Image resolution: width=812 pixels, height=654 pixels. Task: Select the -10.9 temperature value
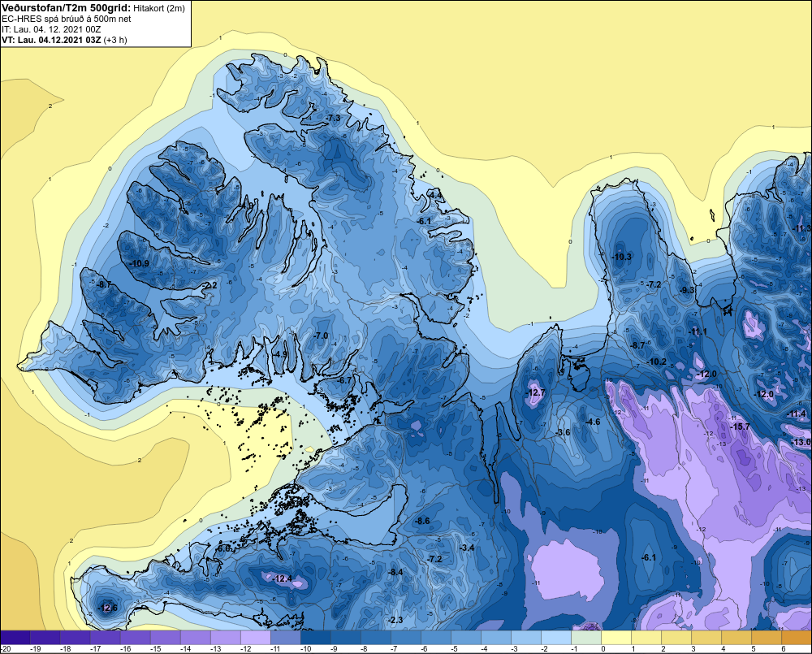(140, 263)
